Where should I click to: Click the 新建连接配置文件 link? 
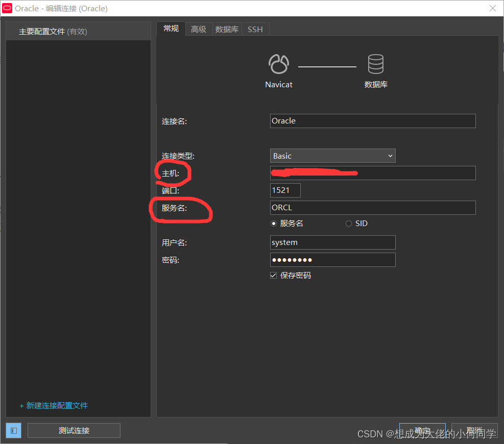tap(54, 406)
